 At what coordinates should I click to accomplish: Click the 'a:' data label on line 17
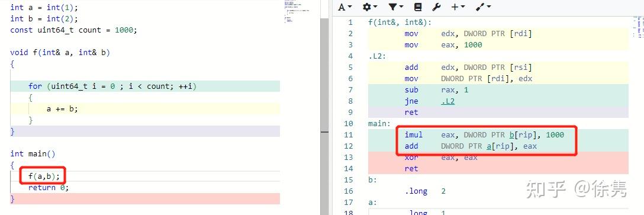point(373,202)
